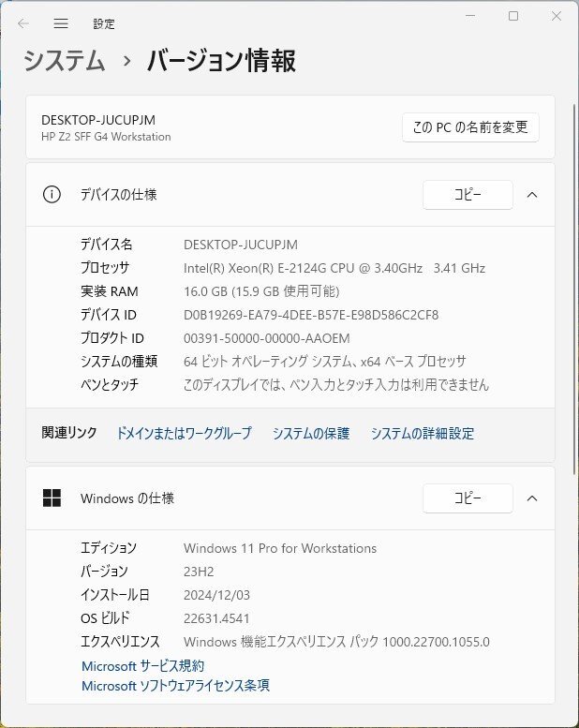This screenshot has width=579, height=728.
Task: Collapse the Windows の仕様 section
Action: [532, 498]
